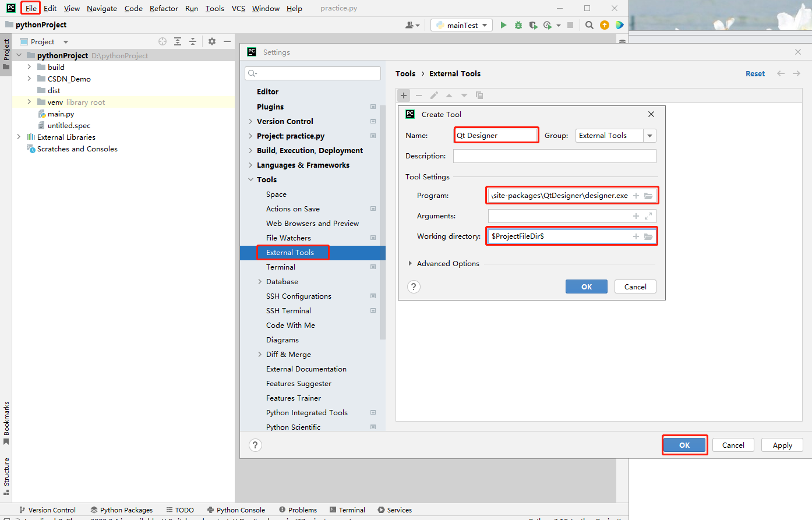Click the Name field with Qt Designer

(496, 136)
